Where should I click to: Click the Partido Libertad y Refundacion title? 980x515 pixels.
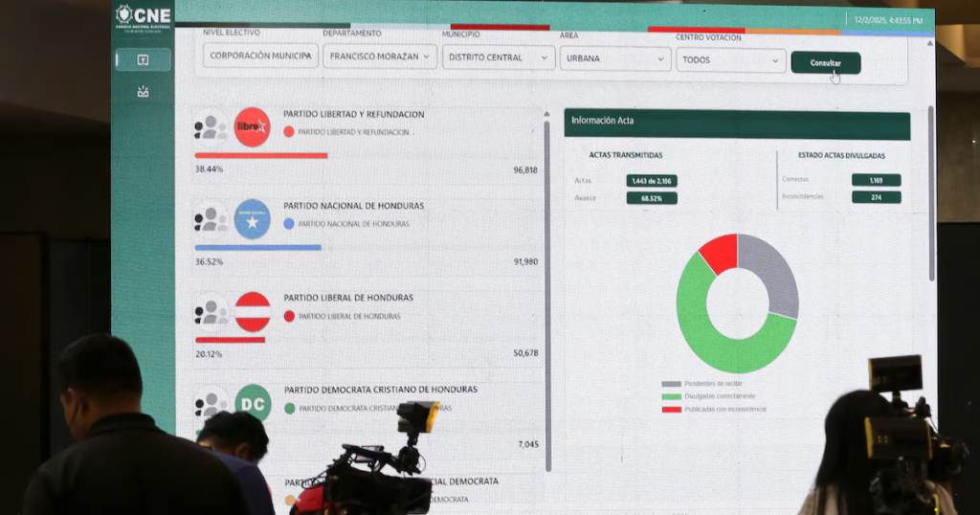pos(353,114)
